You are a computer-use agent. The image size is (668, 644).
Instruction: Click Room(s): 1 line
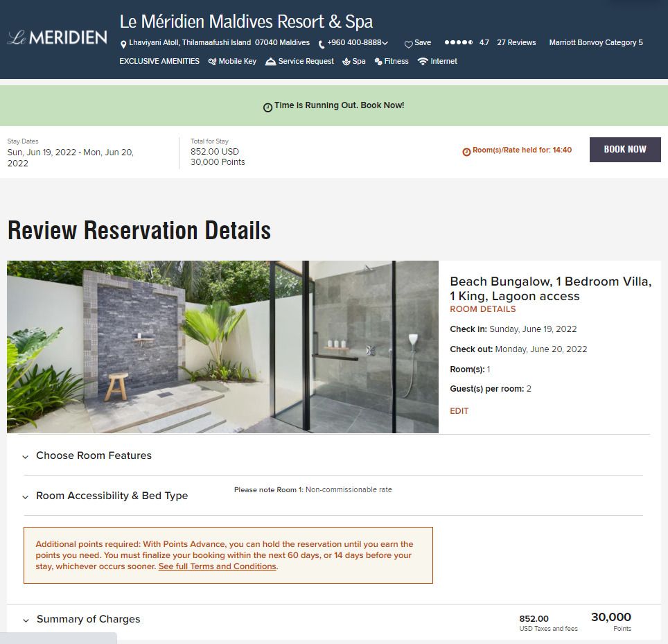(470, 369)
